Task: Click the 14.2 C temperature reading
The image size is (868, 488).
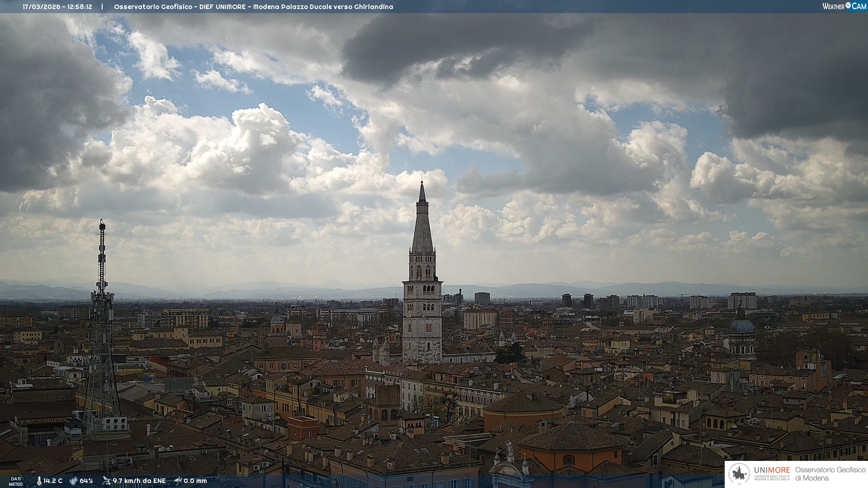Action: pos(53,481)
